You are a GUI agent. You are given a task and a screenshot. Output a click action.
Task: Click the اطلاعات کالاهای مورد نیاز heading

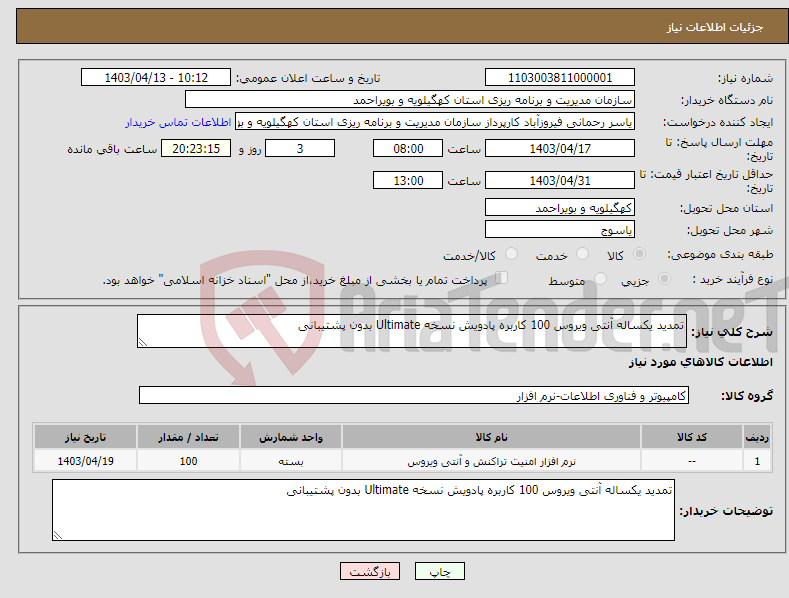(x=700, y=362)
